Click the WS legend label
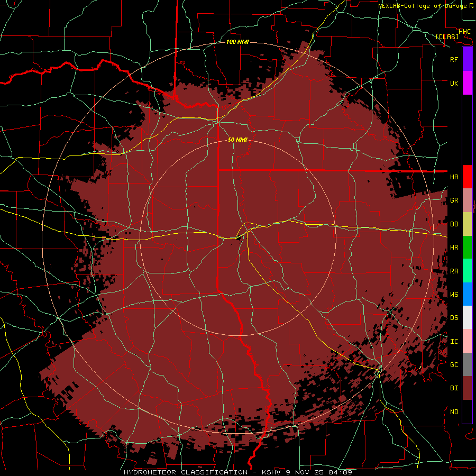Image resolution: width=476 pixels, height=476 pixels. (x=454, y=295)
